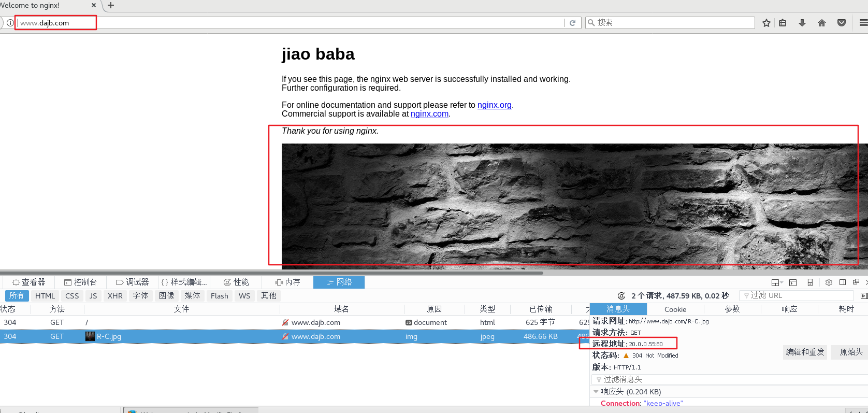Open the Firefox hamburger menu
The height and width of the screenshot is (413, 868).
(863, 23)
